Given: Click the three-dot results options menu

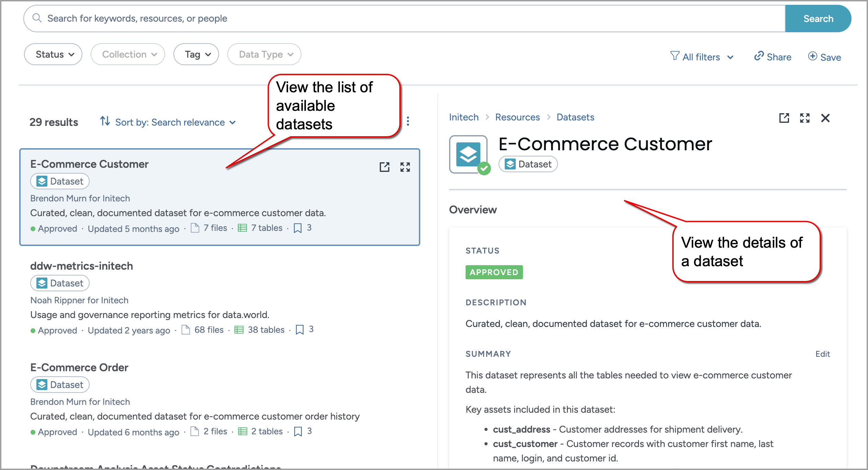Looking at the screenshot, I should (x=408, y=121).
